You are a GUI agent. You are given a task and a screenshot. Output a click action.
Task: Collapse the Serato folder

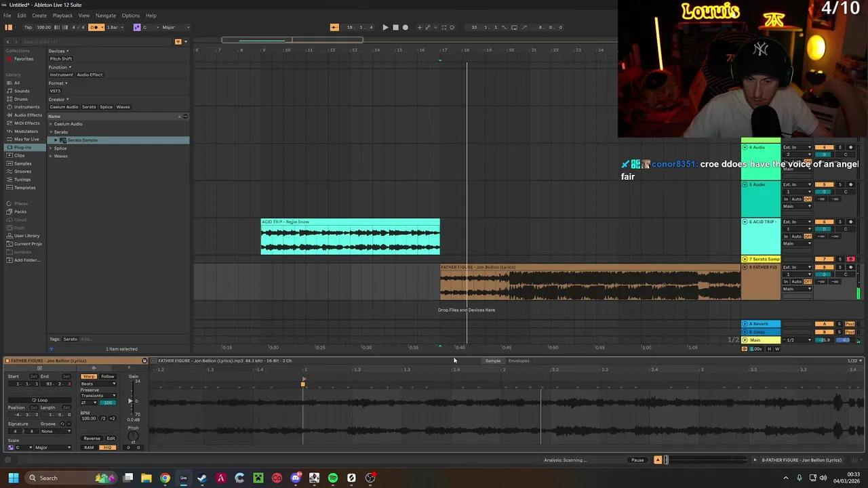pos(50,132)
